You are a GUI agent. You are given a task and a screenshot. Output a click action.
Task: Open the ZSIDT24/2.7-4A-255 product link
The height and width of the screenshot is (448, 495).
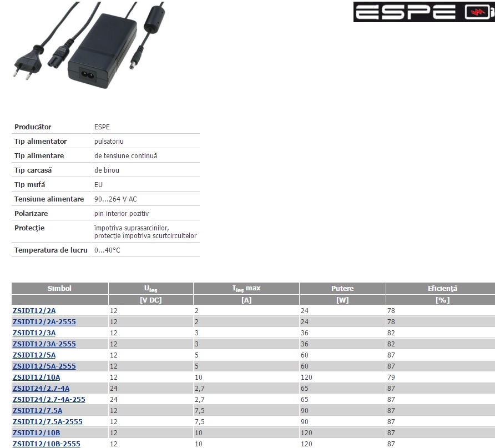(x=49, y=399)
